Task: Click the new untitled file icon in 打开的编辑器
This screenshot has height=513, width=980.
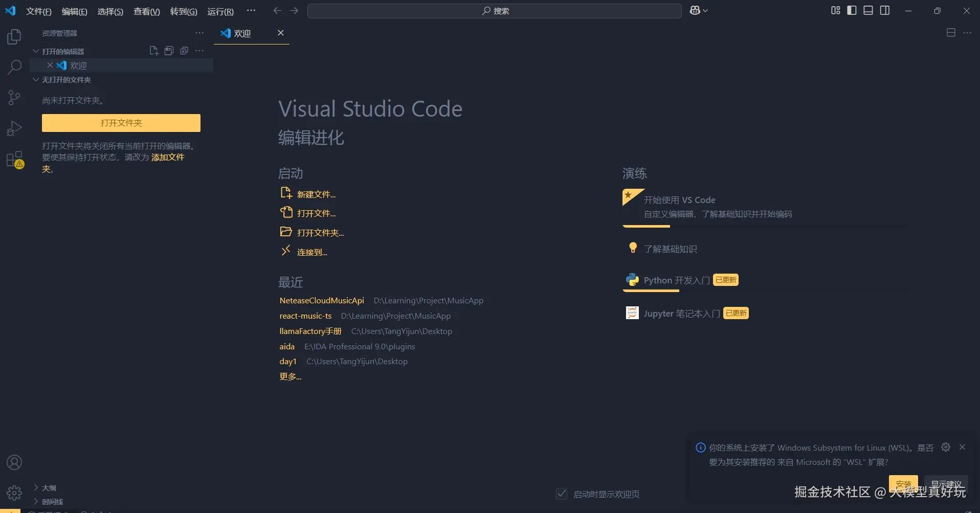Action: pyautogui.click(x=153, y=51)
